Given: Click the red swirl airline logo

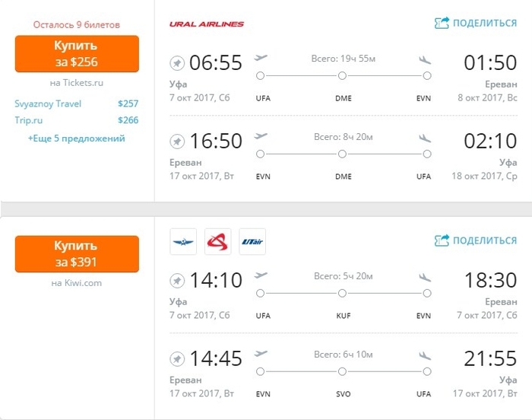Looking at the screenshot, I should [218, 241].
